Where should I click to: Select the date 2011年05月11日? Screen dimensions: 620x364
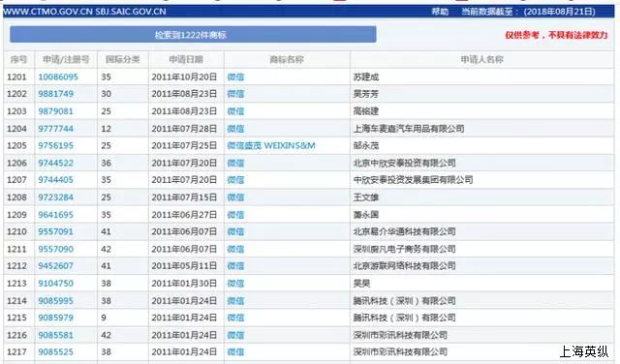pyautogui.click(x=184, y=266)
